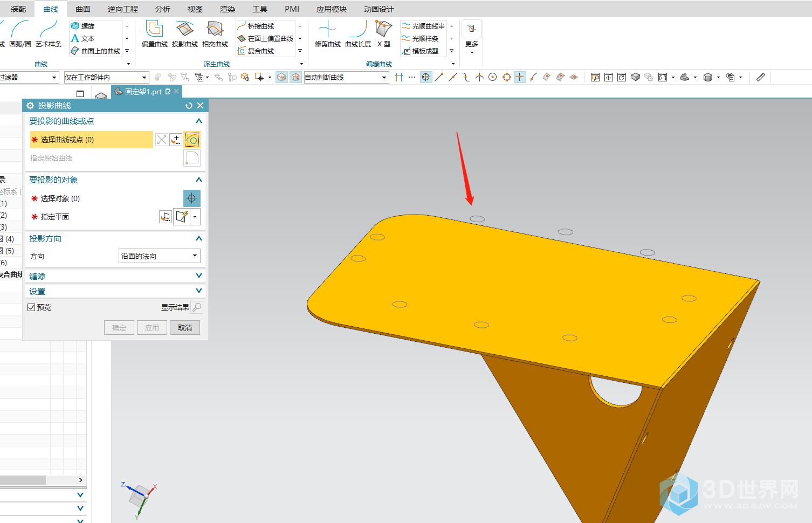The image size is (812, 523).
Task: Click the 桥接曲线 (Bridge Curve) tool
Action: pos(256,26)
